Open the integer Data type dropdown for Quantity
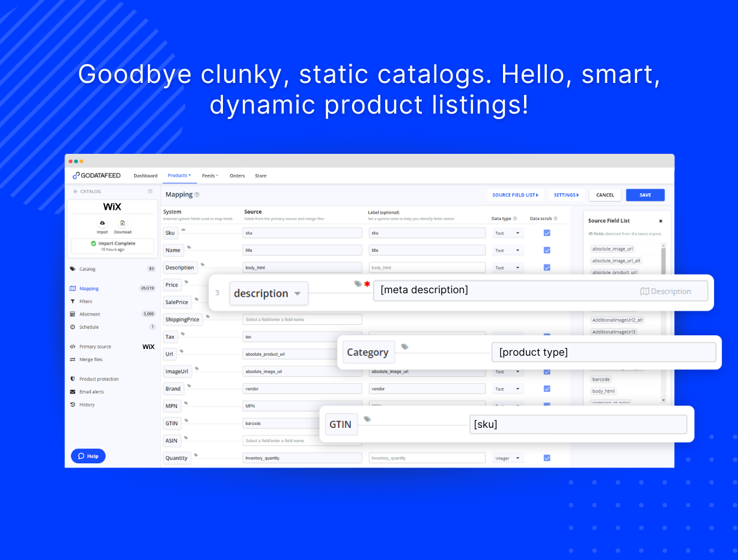Image resolution: width=738 pixels, height=560 pixels. [508, 458]
